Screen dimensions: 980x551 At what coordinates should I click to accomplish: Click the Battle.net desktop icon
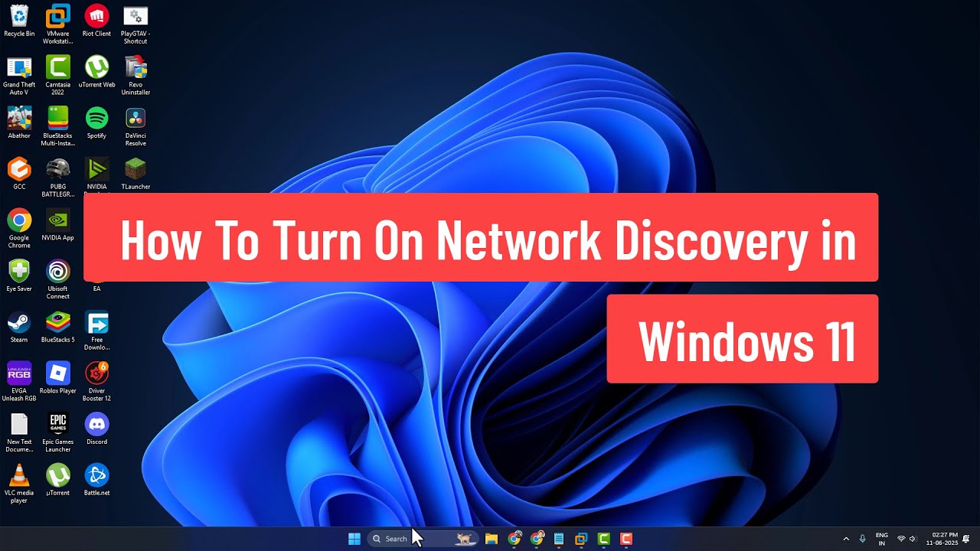coord(96,480)
